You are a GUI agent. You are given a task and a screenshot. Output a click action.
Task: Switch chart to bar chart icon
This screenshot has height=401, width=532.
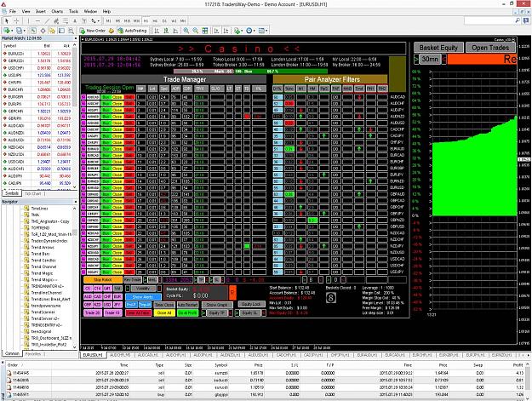pyautogui.click(x=157, y=31)
